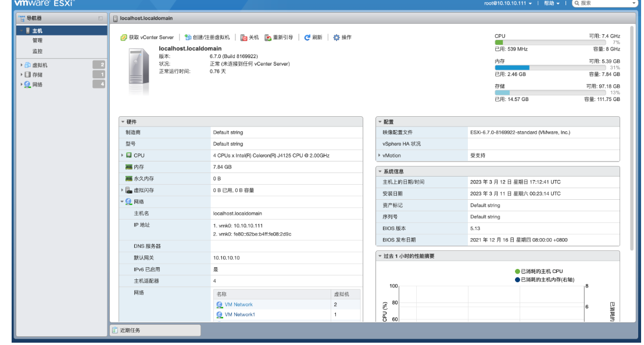Expand the 网络 node arrow in navigator
Screen dimensions: 644x345
coord(22,84)
